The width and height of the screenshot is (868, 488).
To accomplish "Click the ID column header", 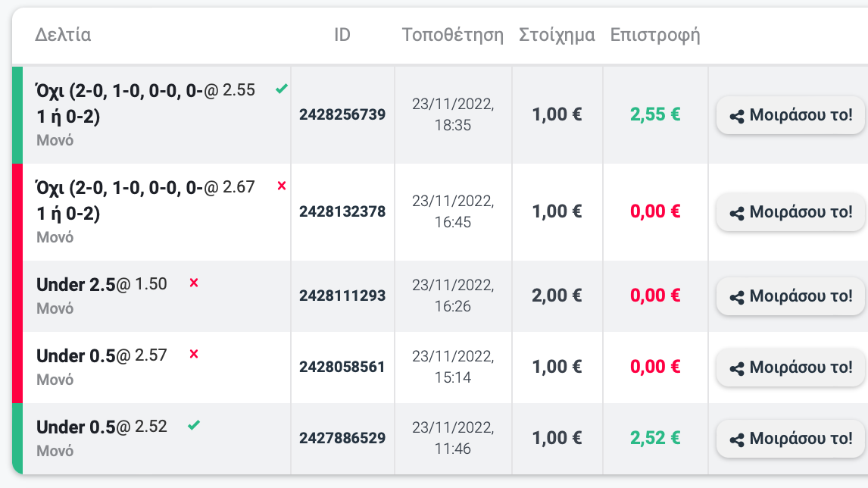I will tap(342, 35).
